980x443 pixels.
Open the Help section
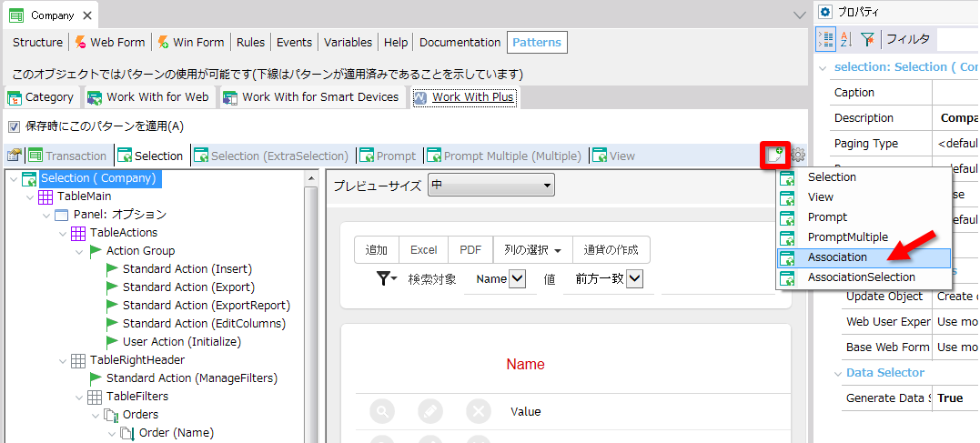click(396, 43)
